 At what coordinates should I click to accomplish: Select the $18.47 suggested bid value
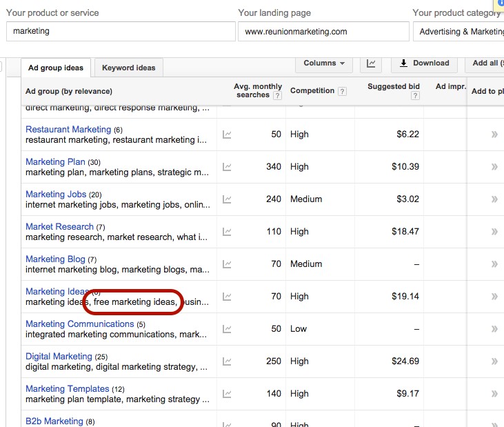405,232
